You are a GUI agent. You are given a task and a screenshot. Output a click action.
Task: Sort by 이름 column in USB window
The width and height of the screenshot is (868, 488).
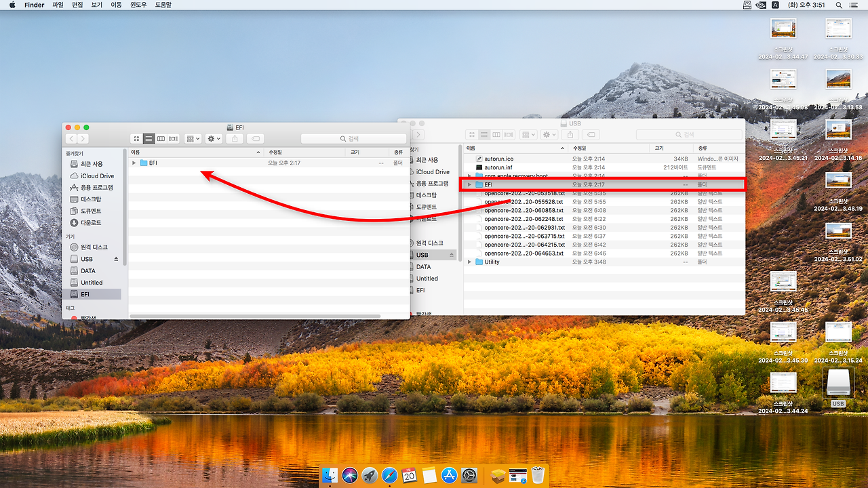[x=517, y=148]
